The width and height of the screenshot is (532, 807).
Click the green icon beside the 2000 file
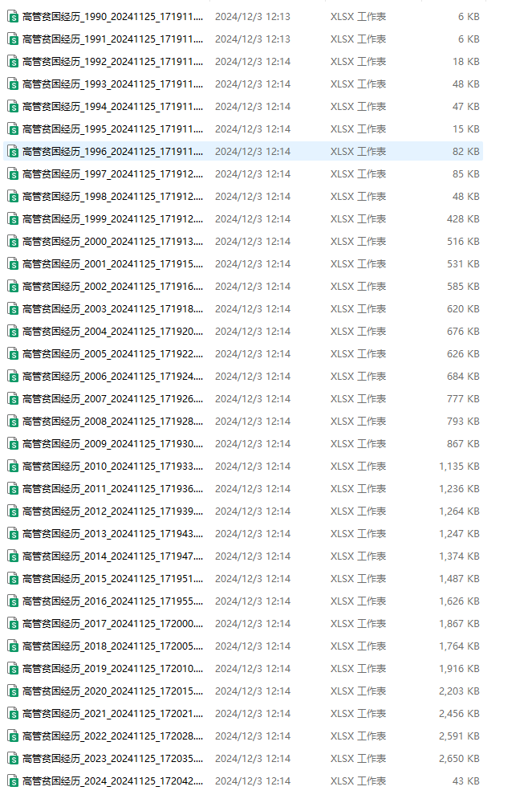13,241
